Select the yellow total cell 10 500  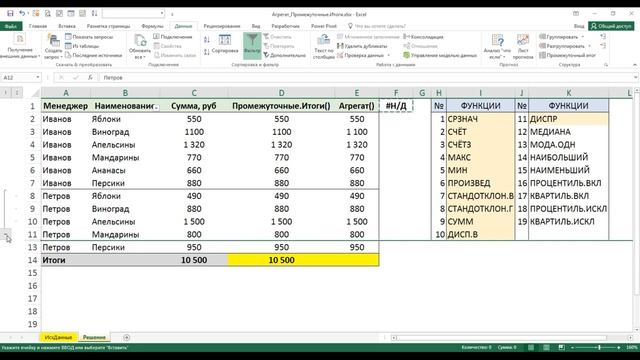281,260
